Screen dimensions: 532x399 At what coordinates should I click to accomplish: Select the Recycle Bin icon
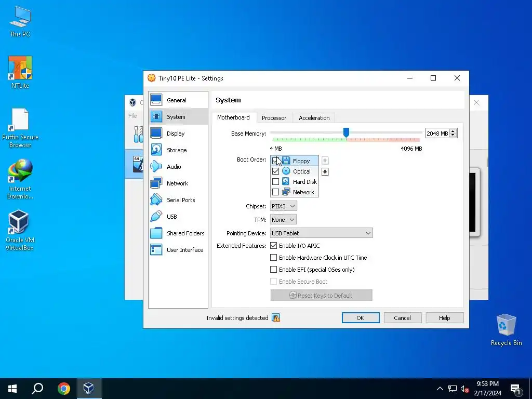(506, 330)
